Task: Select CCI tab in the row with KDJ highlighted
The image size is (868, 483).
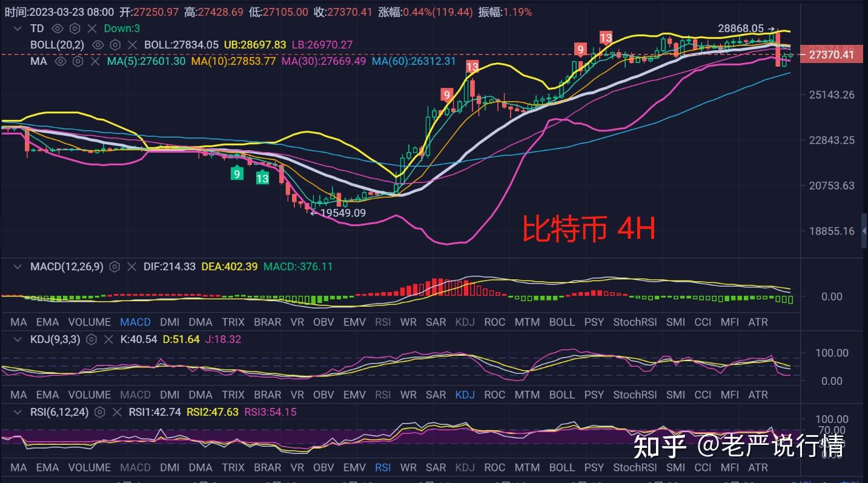Action: click(703, 395)
